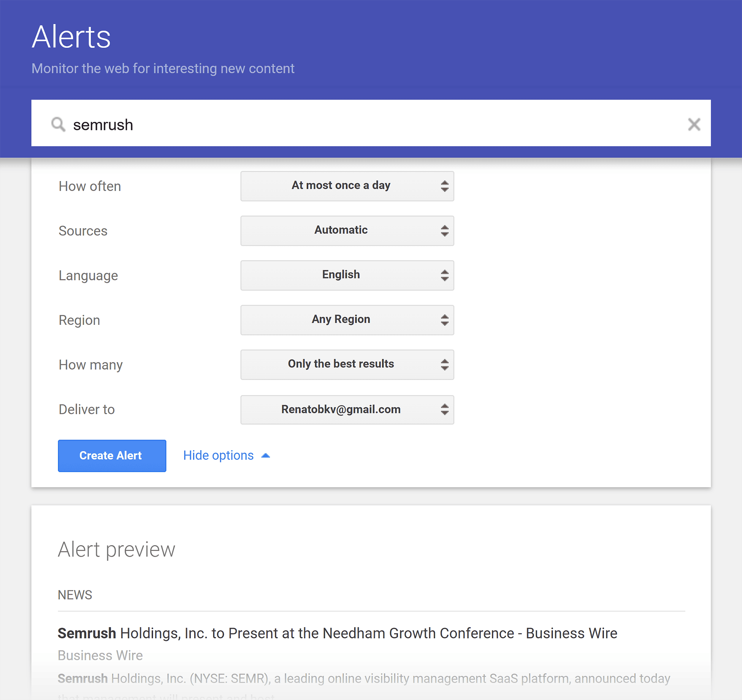The image size is (742, 700).
Task: Click the How often label
Action: [x=90, y=186]
